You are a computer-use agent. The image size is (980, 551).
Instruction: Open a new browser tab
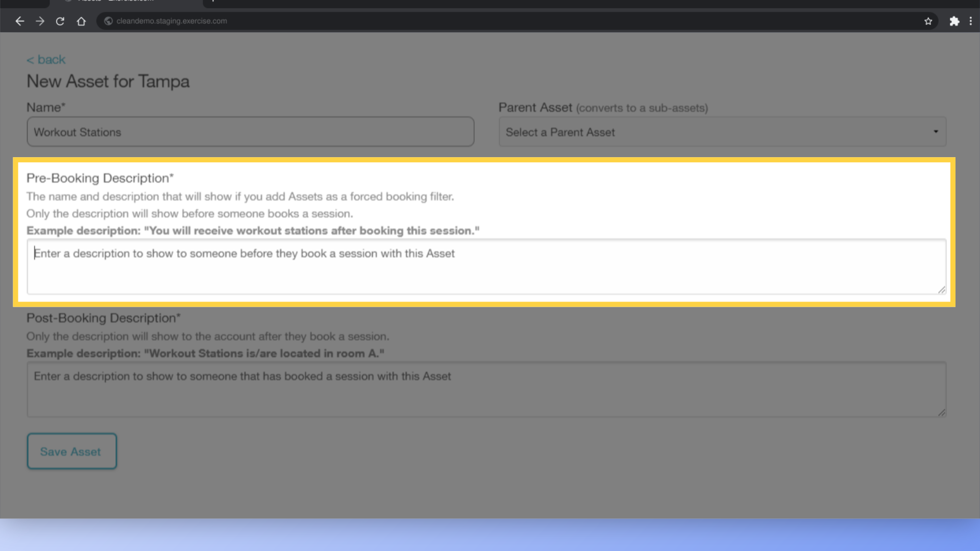click(213, 2)
